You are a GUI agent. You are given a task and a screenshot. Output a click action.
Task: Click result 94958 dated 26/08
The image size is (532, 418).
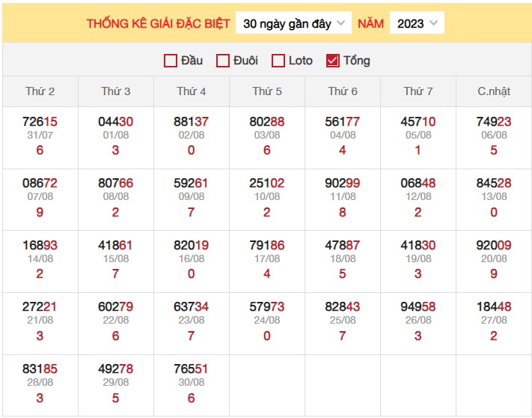tap(418, 307)
